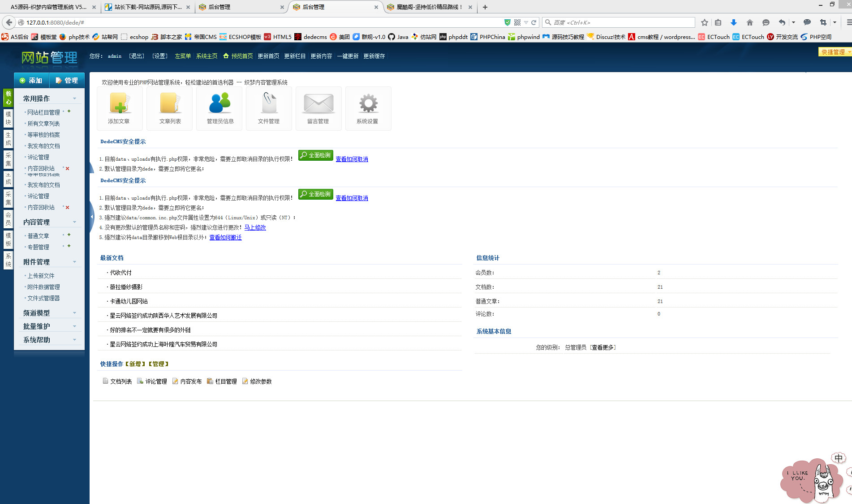Open the 马上修改 link
This screenshot has width=852, height=504.
pos(255,227)
